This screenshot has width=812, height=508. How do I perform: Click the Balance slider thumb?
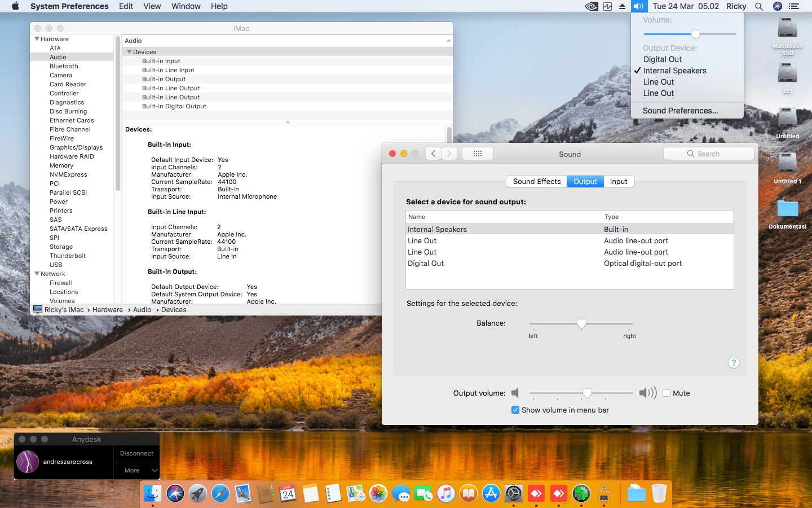(x=581, y=324)
